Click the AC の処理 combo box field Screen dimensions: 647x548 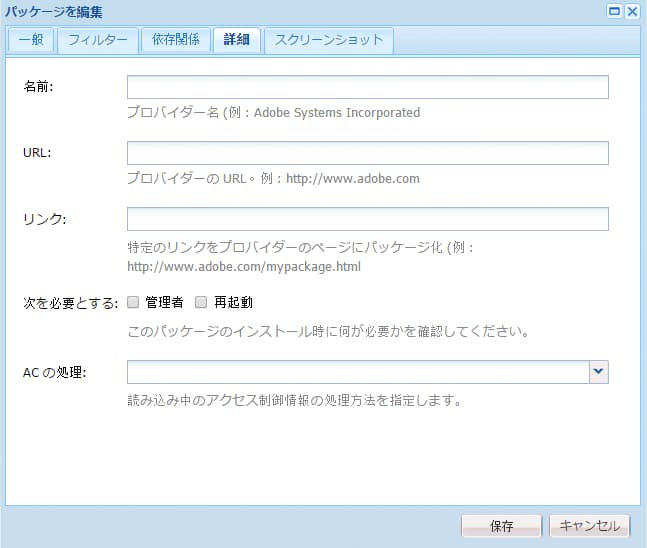click(358, 372)
